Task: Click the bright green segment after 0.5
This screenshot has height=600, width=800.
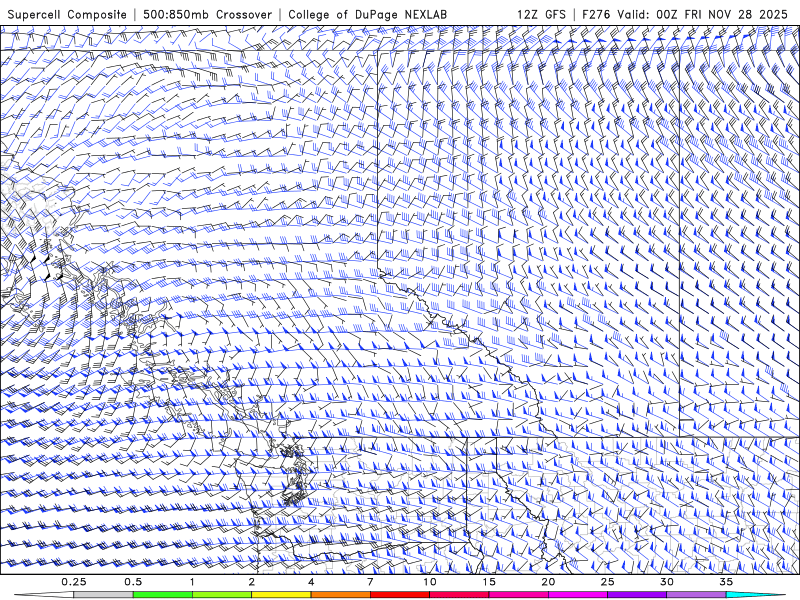Action: coord(163,595)
